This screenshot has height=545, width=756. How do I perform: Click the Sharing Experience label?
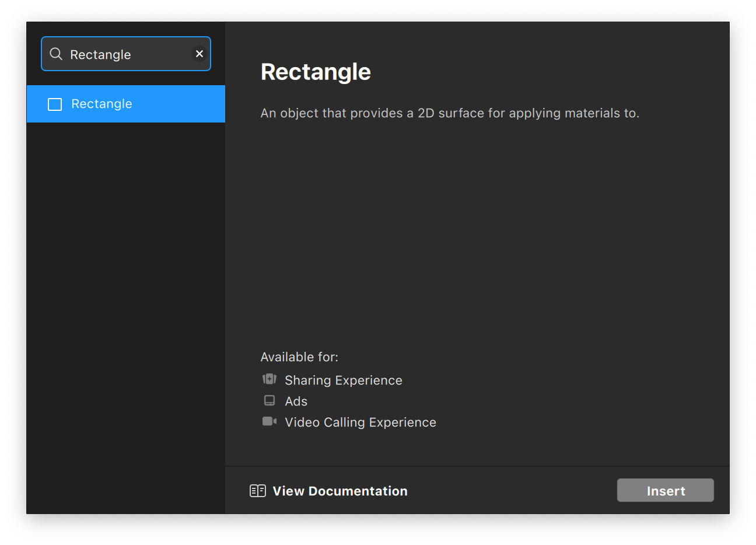[343, 380]
